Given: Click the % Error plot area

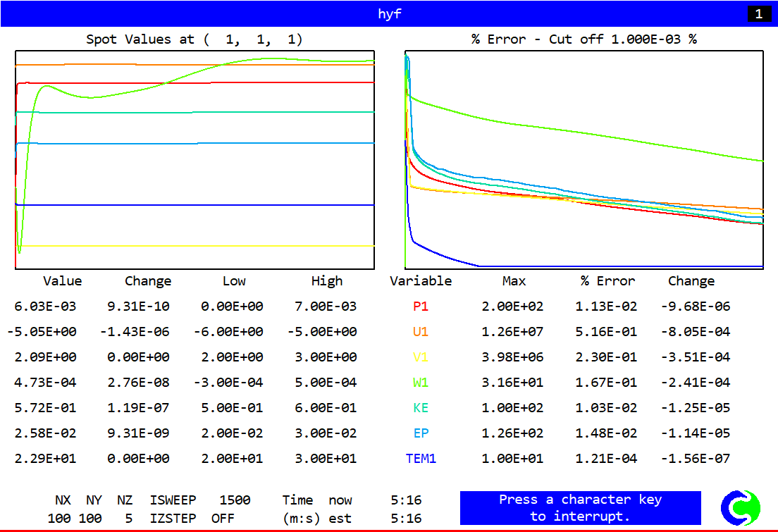Looking at the screenshot, I should click(584, 160).
